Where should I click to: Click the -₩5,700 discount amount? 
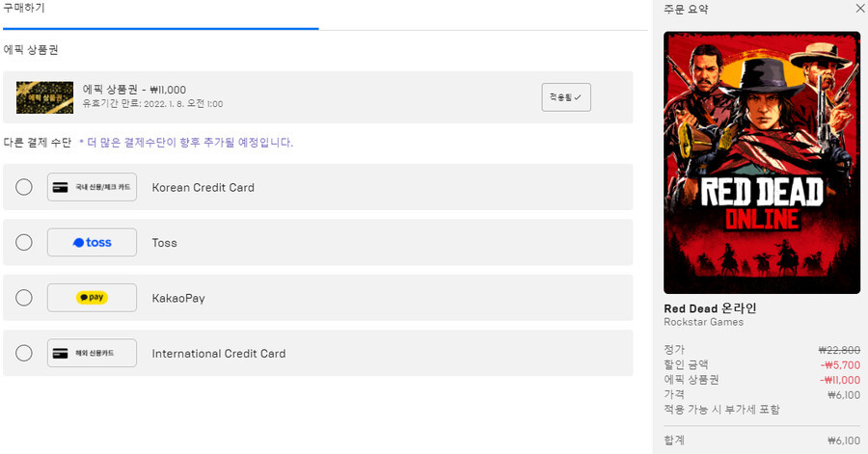tap(840, 365)
